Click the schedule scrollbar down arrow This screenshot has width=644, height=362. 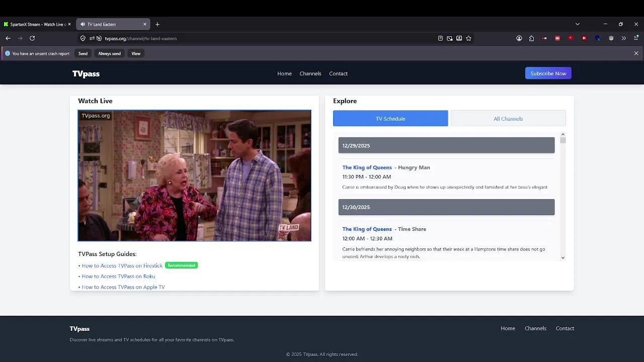coord(563,257)
